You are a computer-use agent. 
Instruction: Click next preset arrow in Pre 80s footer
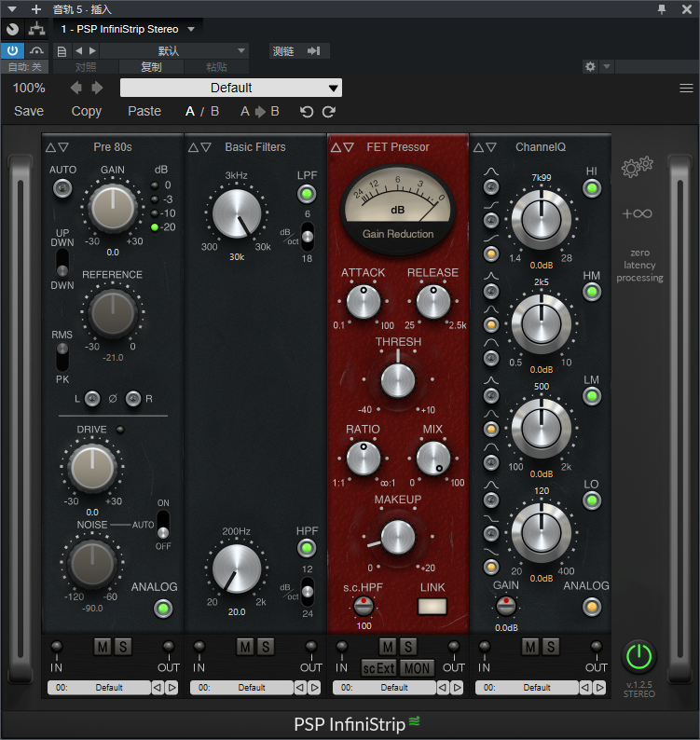click(172, 688)
